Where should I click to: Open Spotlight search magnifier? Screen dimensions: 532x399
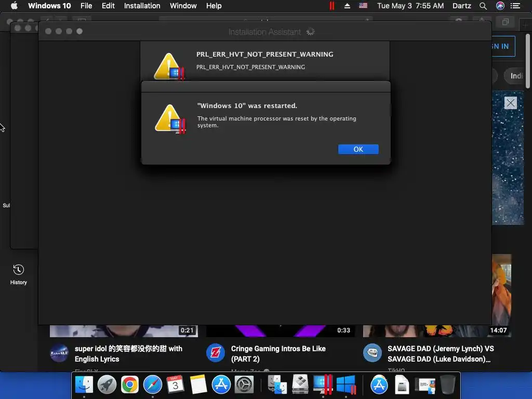click(483, 6)
